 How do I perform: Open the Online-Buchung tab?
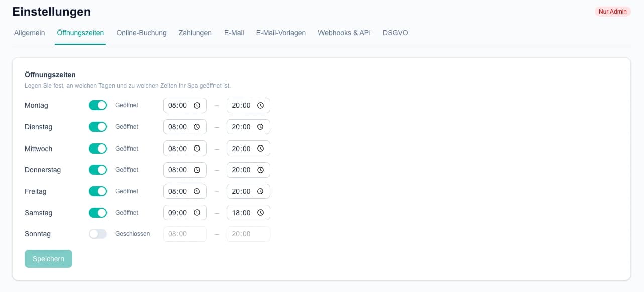pyautogui.click(x=141, y=33)
